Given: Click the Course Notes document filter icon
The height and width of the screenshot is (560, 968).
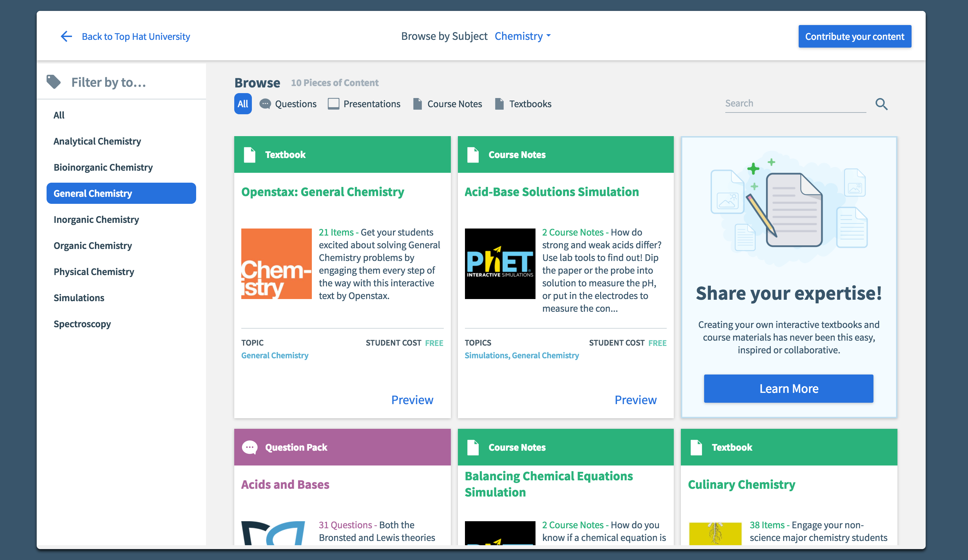Looking at the screenshot, I should (417, 104).
